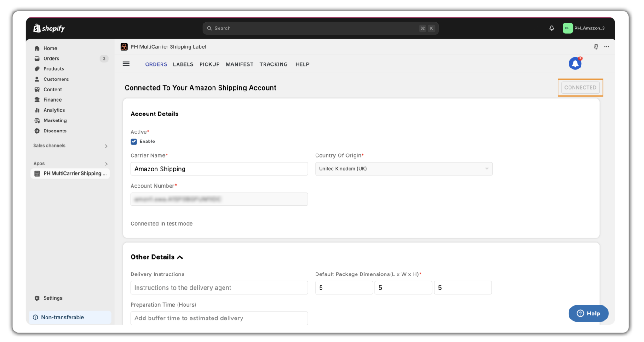Open the Country Of Origin dropdown
This screenshot has height=342, width=644.
[x=403, y=169]
